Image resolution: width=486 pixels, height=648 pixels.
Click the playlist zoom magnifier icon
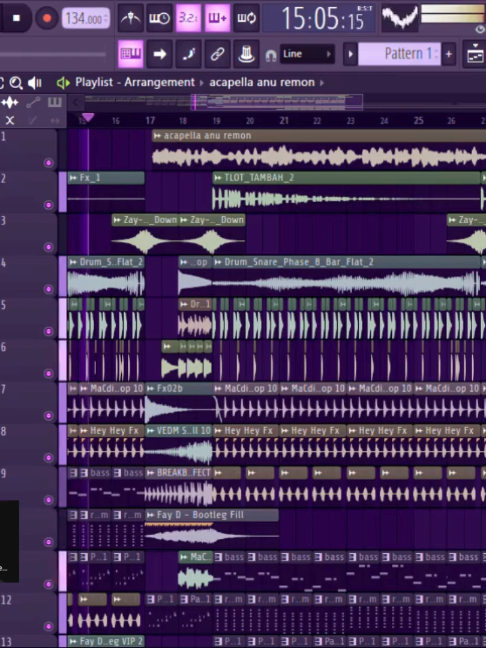click(16, 83)
